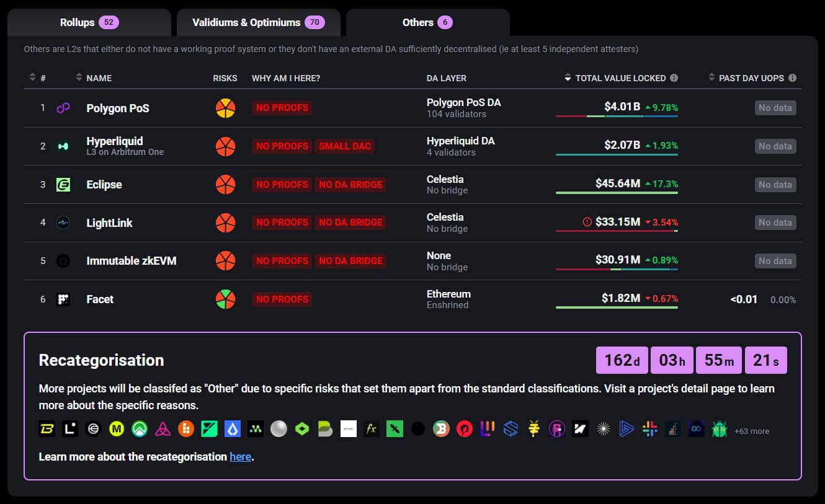Image resolution: width=825 pixels, height=504 pixels.
Task: Click the Eclipse green logo icon
Action: tap(63, 185)
